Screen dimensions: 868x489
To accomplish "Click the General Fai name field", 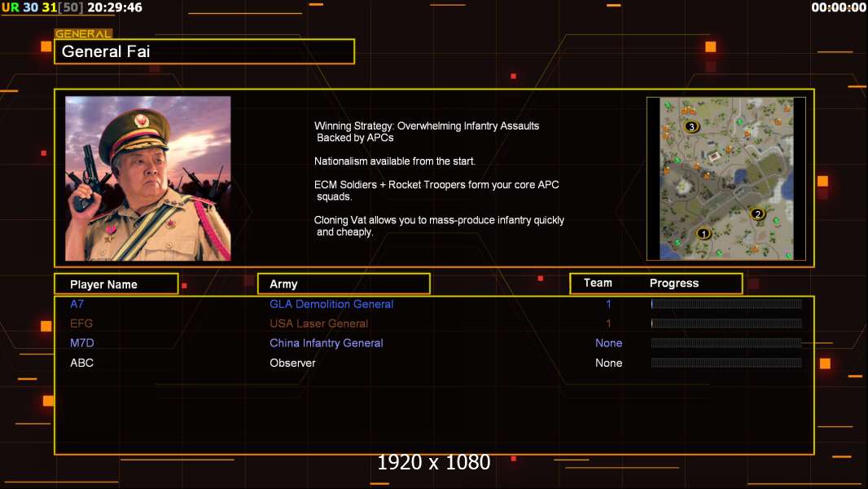I will click(x=204, y=51).
